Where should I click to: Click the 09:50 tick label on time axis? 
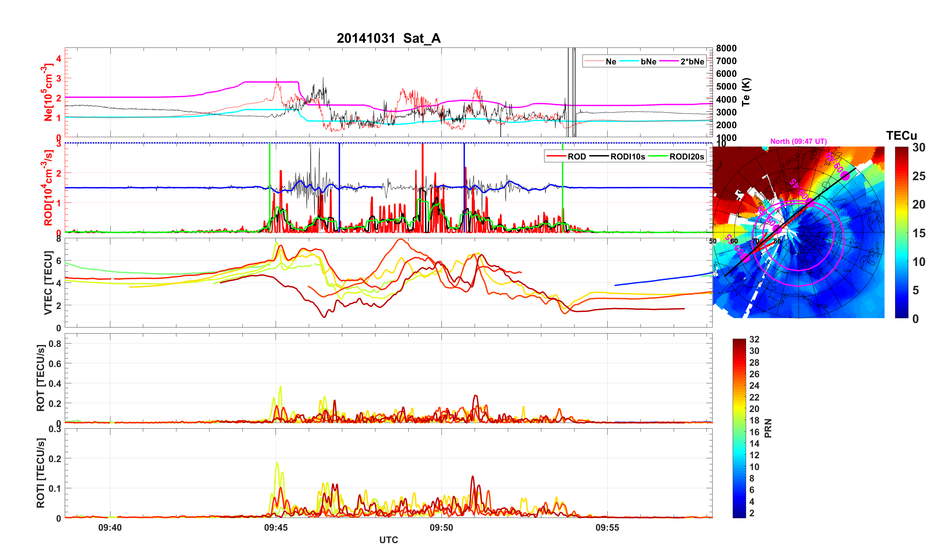tap(441, 528)
